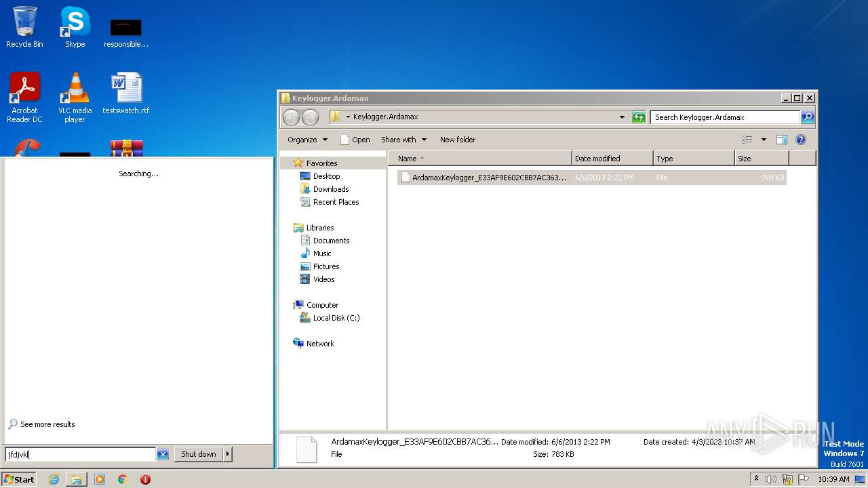Click Open in Explorer toolbar
Viewport: 868px width, 488px height.
[x=355, y=140]
